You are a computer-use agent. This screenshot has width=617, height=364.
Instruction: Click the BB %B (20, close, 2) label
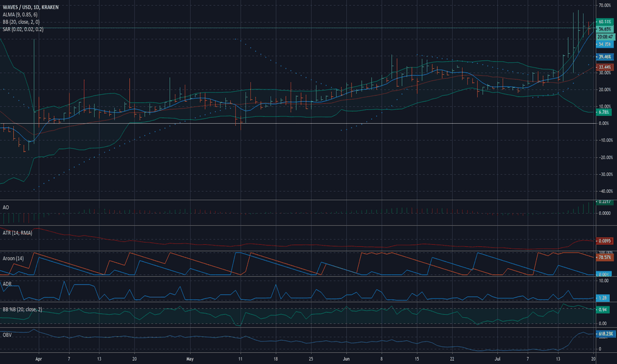pos(22,310)
